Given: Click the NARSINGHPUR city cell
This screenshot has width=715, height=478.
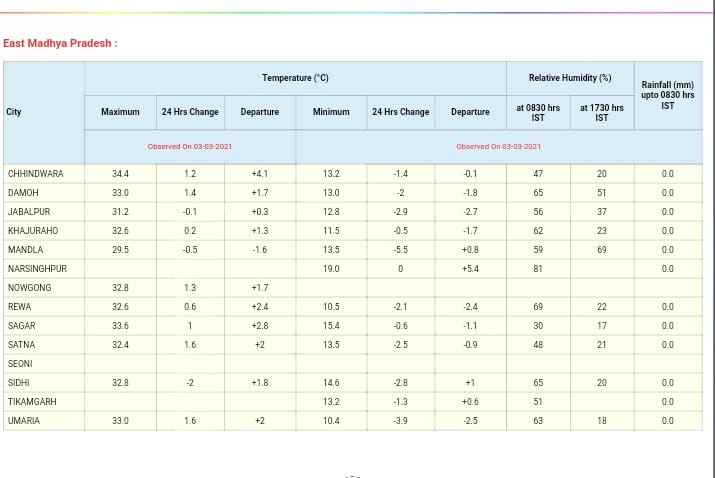Looking at the screenshot, I should tap(37, 269).
